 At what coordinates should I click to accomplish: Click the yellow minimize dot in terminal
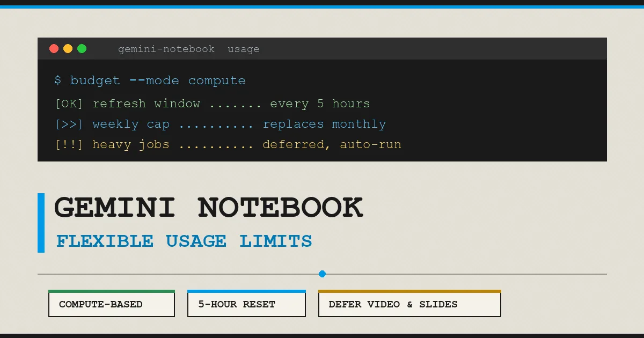click(x=68, y=49)
